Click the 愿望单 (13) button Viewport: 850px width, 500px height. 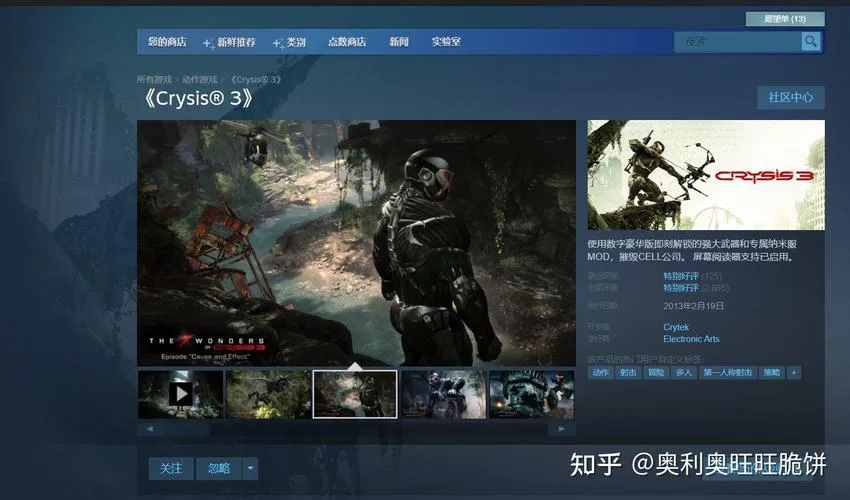pyautogui.click(x=785, y=19)
